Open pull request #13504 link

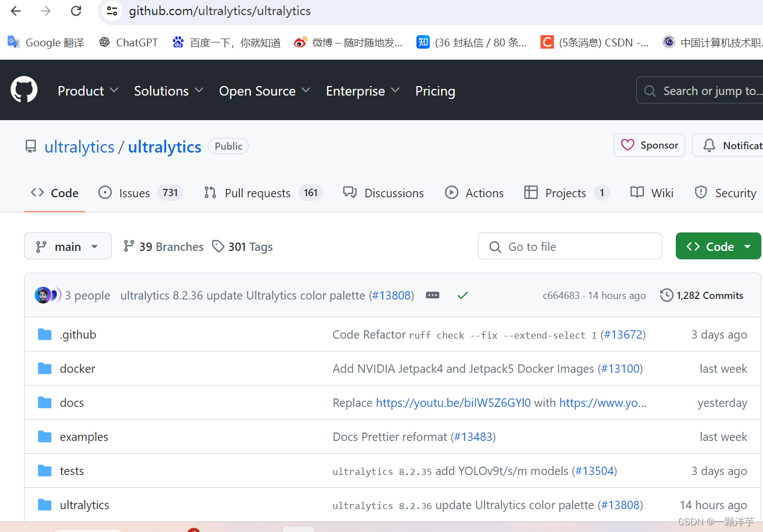click(595, 471)
